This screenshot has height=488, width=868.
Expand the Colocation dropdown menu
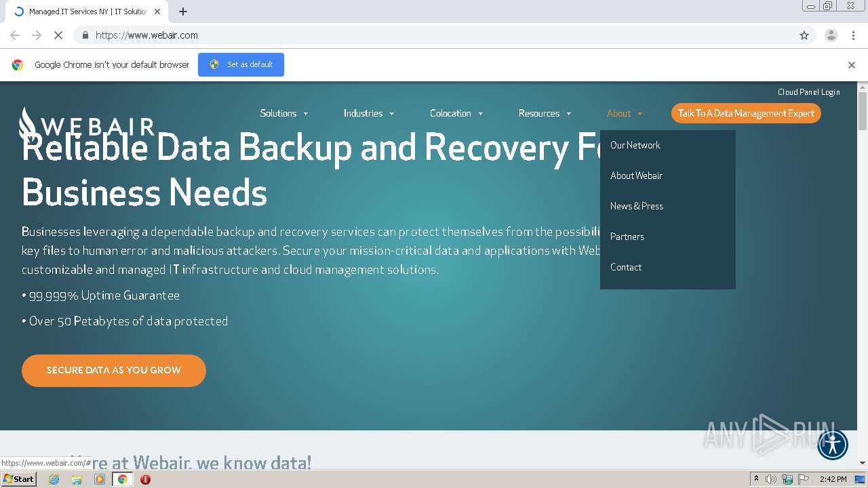tap(456, 113)
